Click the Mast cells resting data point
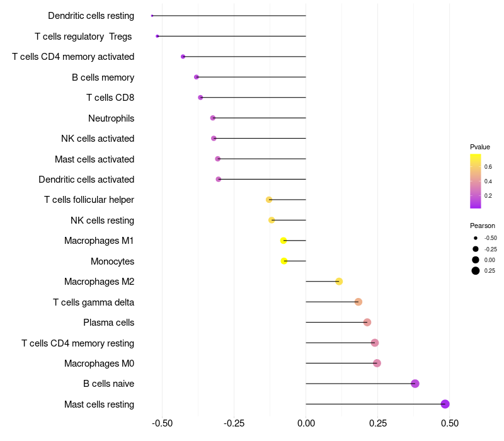This screenshot has height=441, width=504. [x=445, y=404]
